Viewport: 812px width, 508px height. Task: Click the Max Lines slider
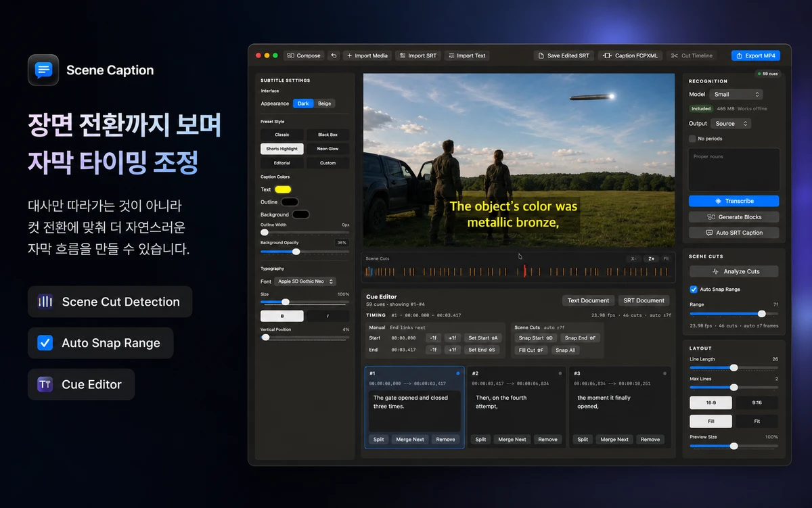click(x=734, y=387)
